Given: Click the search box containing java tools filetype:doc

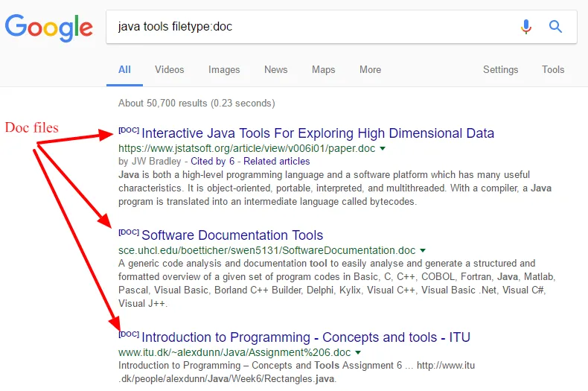Looking at the screenshot, I should point(341,27).
